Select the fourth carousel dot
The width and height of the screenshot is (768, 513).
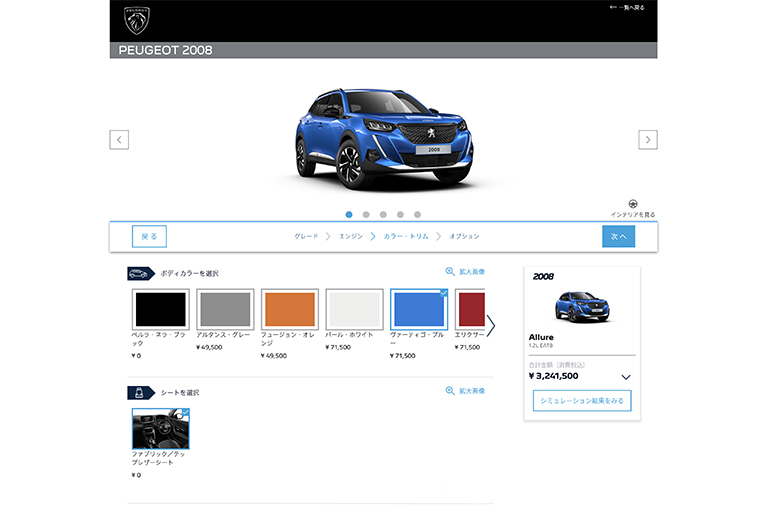400,215
